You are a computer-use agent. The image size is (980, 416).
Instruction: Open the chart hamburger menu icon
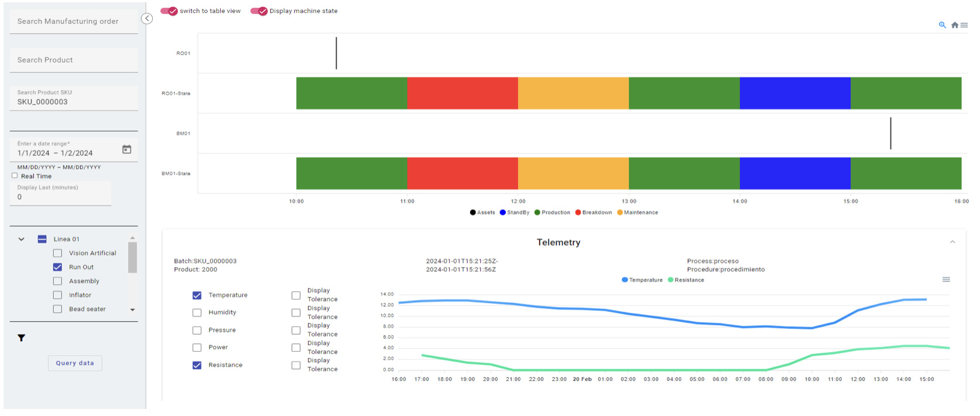(964, 25)
